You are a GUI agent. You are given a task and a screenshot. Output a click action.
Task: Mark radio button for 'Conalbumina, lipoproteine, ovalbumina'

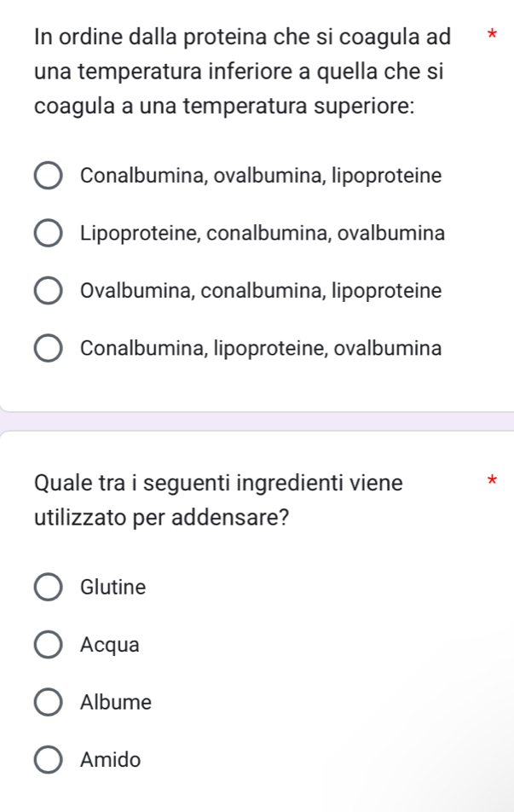tap(48, 349)
